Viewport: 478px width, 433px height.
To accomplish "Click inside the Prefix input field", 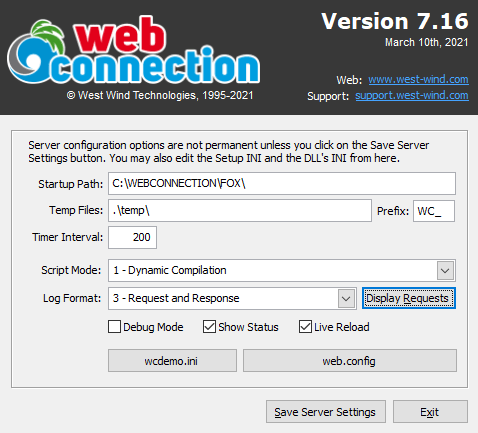I will point(434,211).
